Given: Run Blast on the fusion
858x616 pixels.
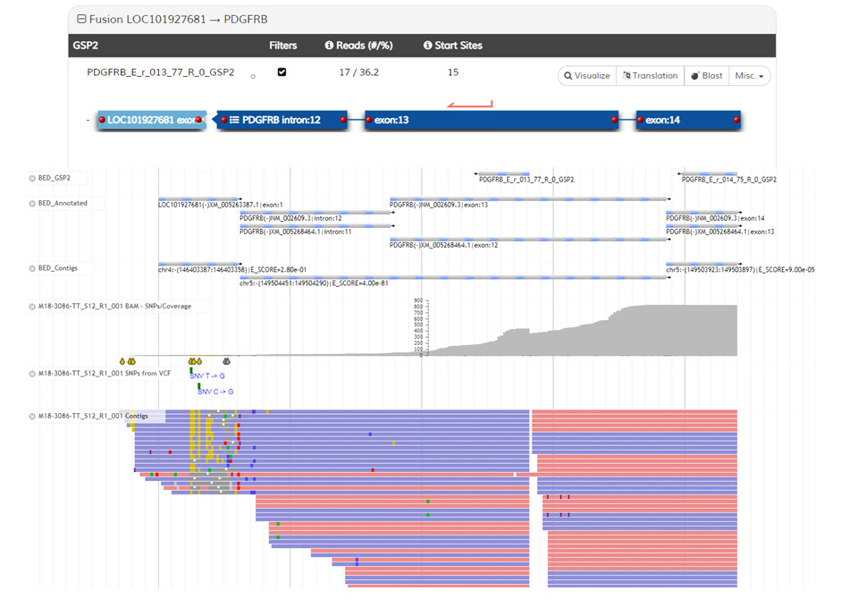Looking at the screenshot, I should 706,76.
